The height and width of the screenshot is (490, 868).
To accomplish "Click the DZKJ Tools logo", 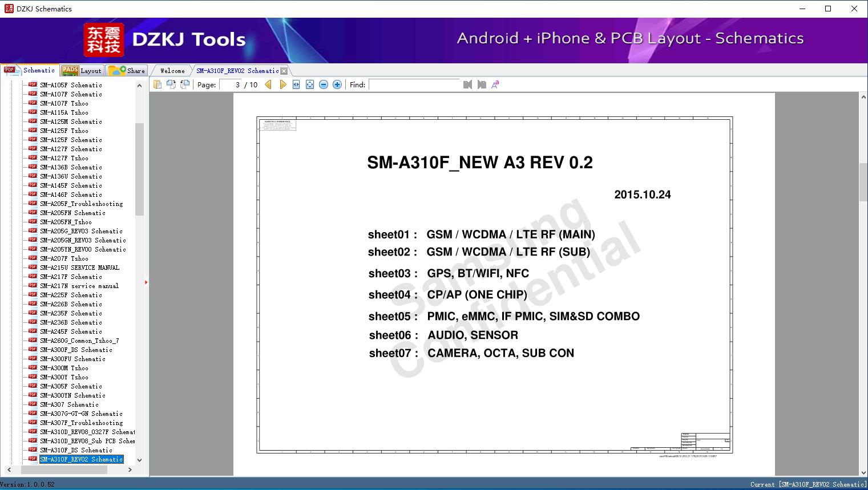I will (165, 39).
